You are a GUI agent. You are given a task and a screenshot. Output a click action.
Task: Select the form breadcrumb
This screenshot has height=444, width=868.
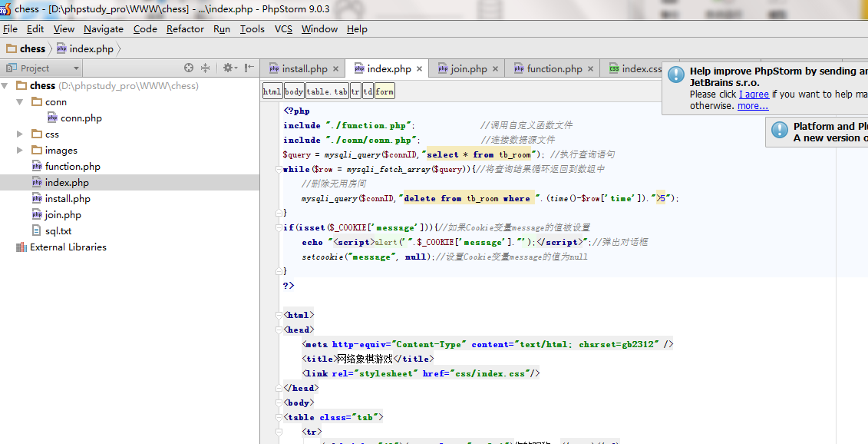(384, 91)
